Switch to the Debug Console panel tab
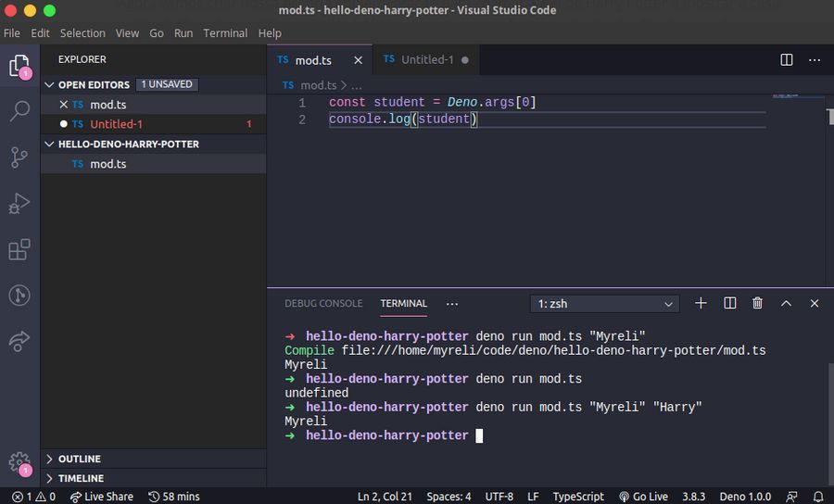 pos(323,303)
